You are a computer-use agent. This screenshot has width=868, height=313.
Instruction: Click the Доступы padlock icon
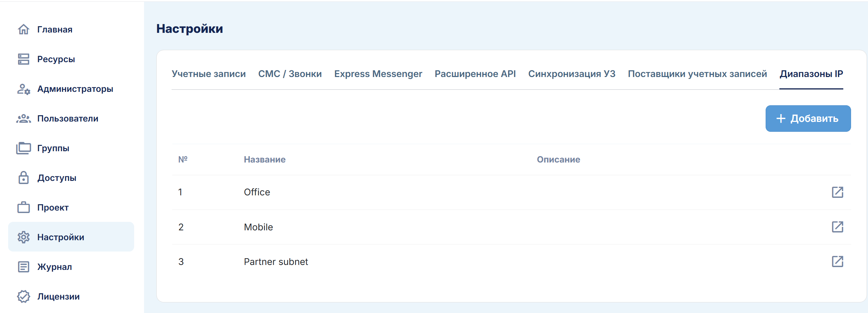click(x=24, y=178)
